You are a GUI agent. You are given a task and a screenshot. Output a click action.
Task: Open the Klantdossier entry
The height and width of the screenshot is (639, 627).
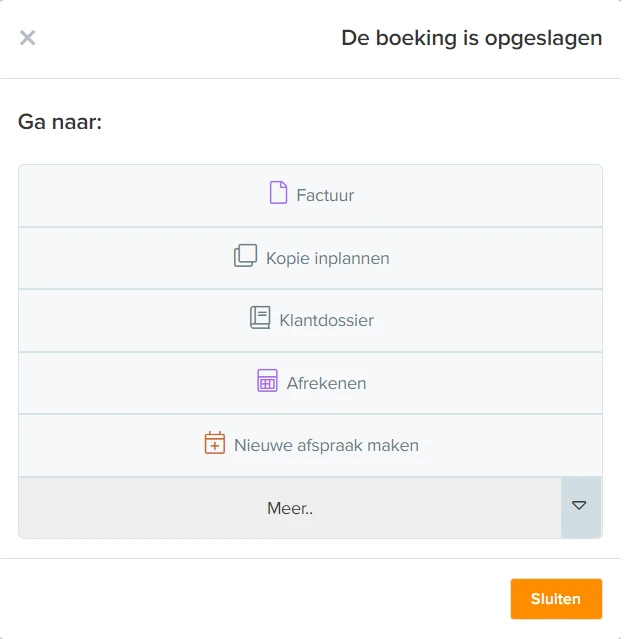[x=310, y=321]
